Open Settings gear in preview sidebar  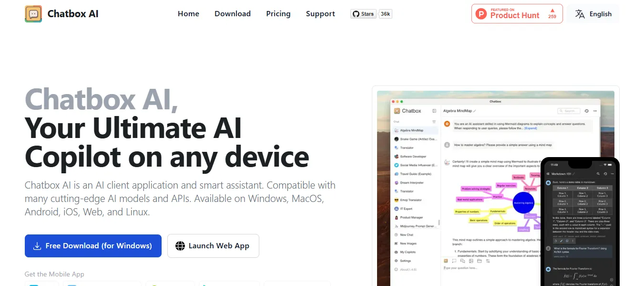[x=396, y=261]
